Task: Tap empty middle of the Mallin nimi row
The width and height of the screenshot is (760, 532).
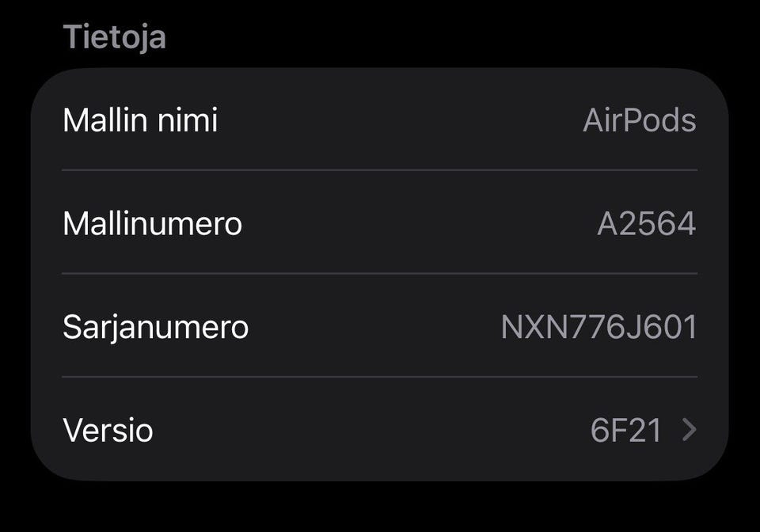Action: click(x=396, y=120)
